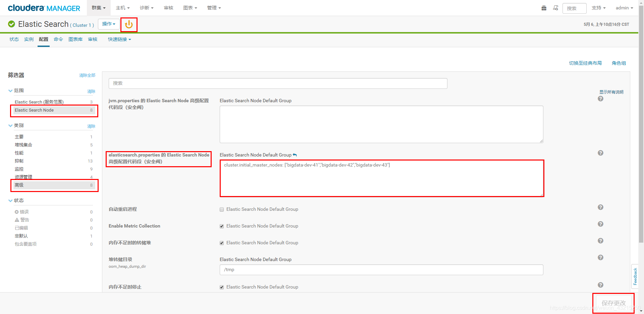Click the 堆转储目录 /tmp field

(x=381, y=270)
